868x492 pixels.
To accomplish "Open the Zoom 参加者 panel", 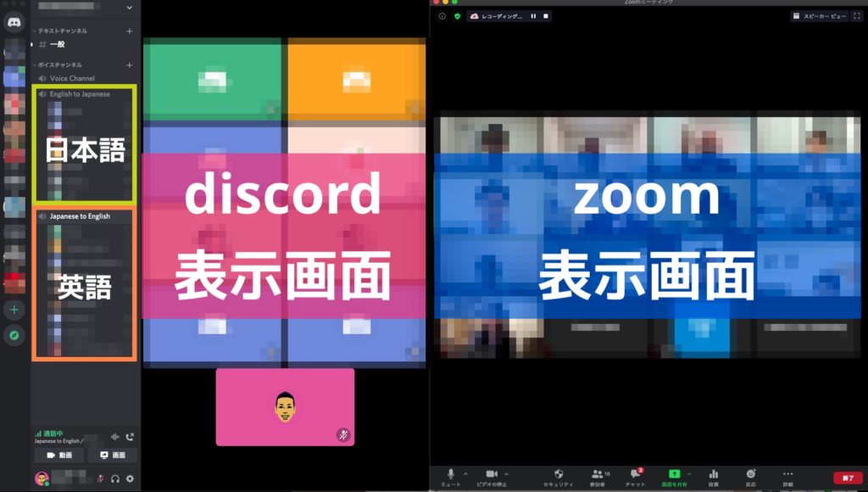I will pos(598,477).
